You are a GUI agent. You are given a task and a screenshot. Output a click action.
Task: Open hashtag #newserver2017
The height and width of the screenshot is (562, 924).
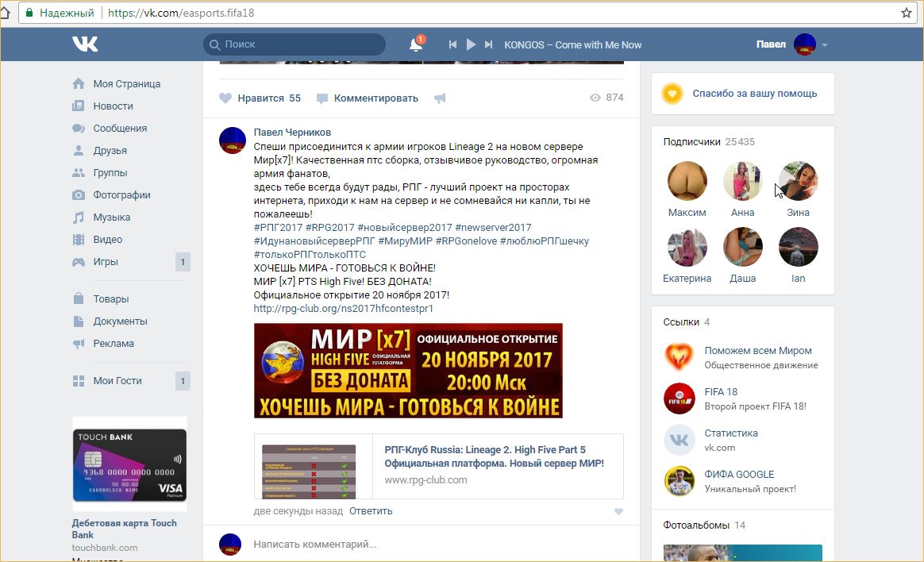click(x=493, y=228)
